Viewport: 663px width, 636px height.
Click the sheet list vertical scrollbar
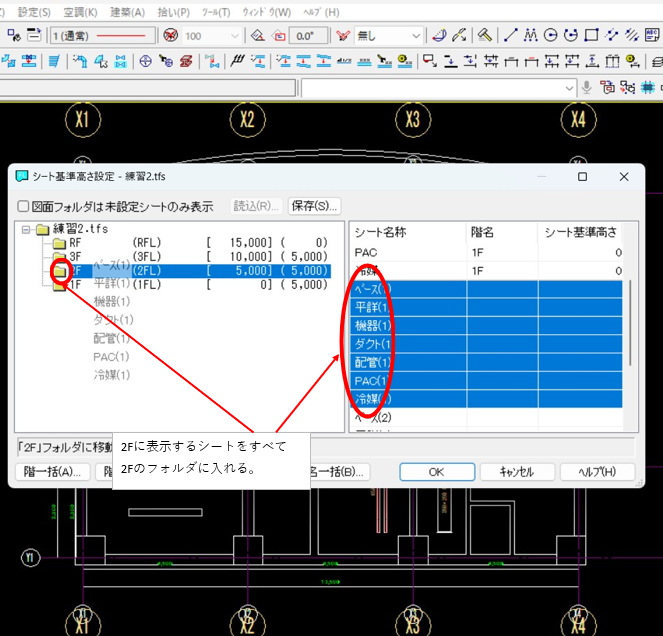[630, 322]
